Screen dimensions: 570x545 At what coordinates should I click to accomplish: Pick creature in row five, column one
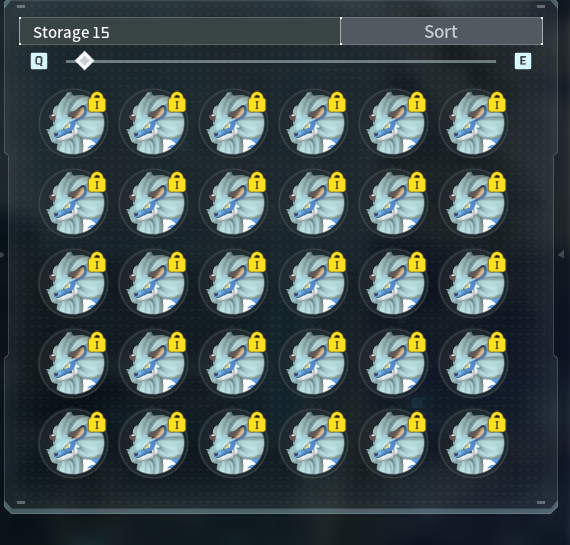tap(73, 444)
